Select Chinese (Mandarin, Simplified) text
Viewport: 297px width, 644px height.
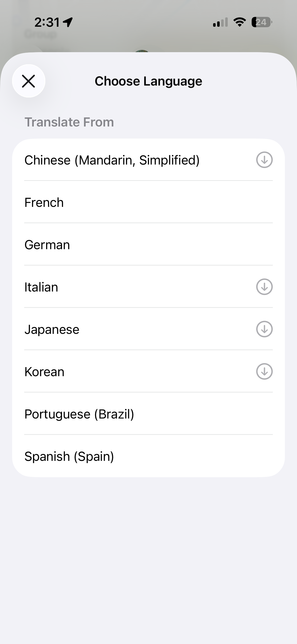click(x=112, y=160)
